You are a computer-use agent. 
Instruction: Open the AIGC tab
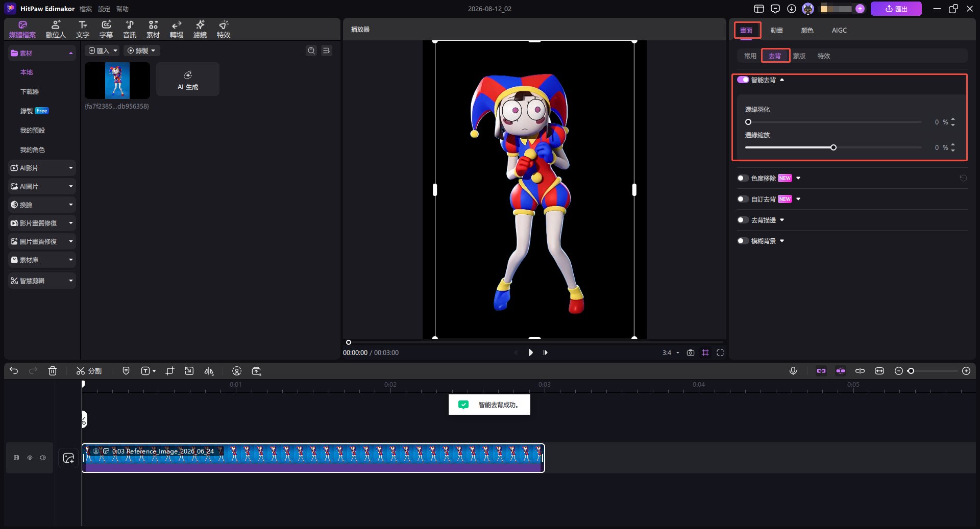coord(839,30)
